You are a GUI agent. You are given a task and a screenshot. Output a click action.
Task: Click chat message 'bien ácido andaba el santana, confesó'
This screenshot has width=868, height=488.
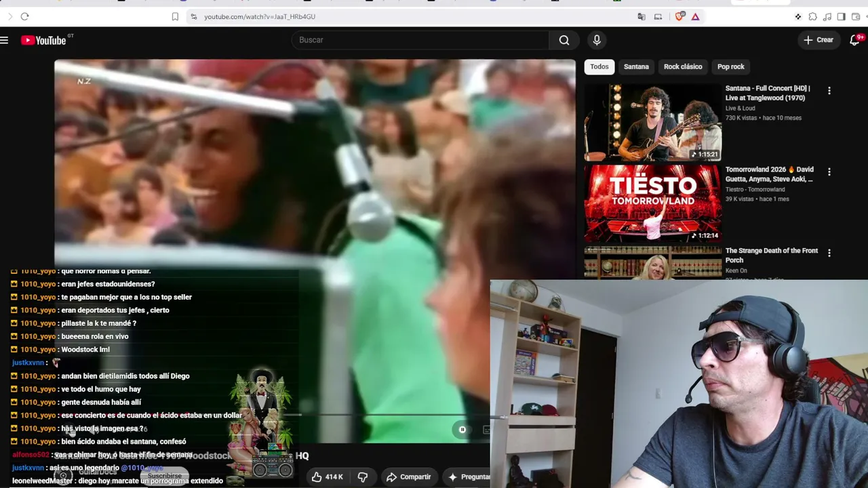(x=123, y=442)
